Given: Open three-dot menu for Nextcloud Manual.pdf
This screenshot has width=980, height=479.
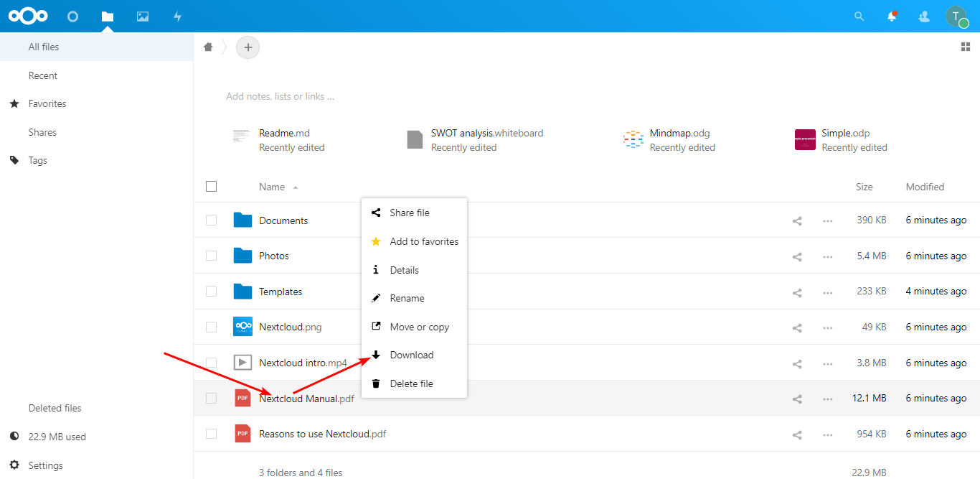Looking at the screenshot, I should pyautogui.click(x=828, y=399).
